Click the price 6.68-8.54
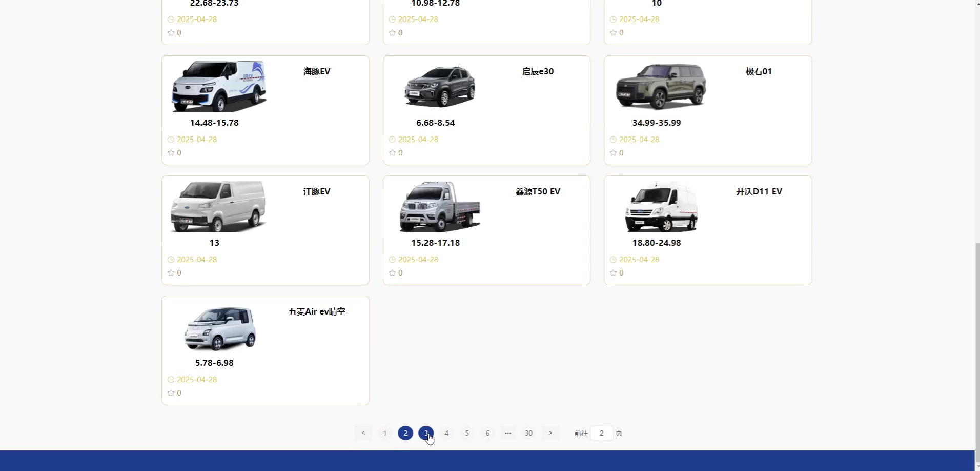This screenshot has height=471, width=980. 435,123
